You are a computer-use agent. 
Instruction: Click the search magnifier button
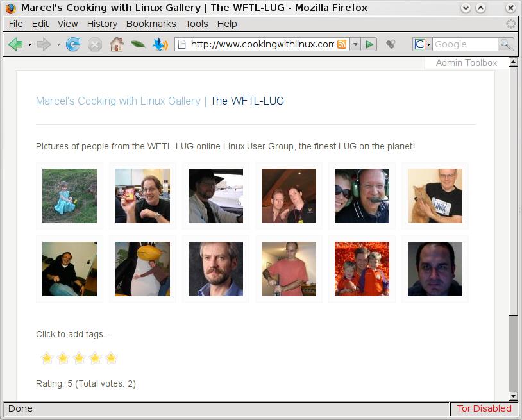pyautogui.click(x=506, y=44)
